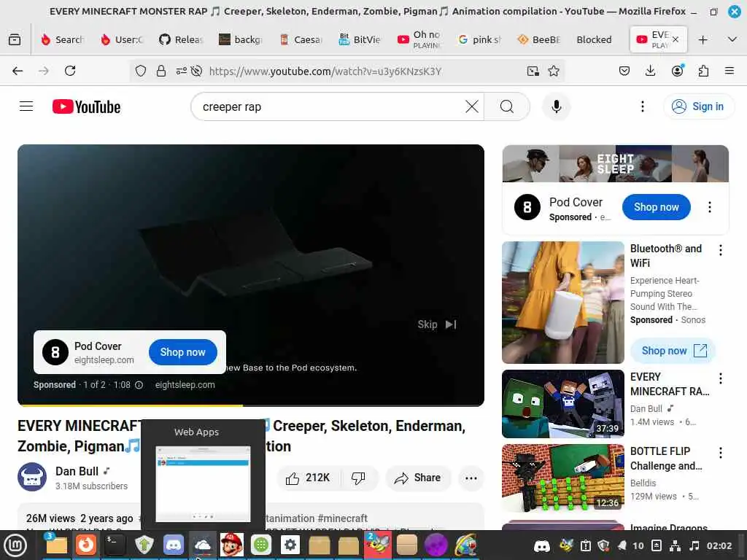
Task: Open Discord from the taskbar
Action: click(174, 545)
